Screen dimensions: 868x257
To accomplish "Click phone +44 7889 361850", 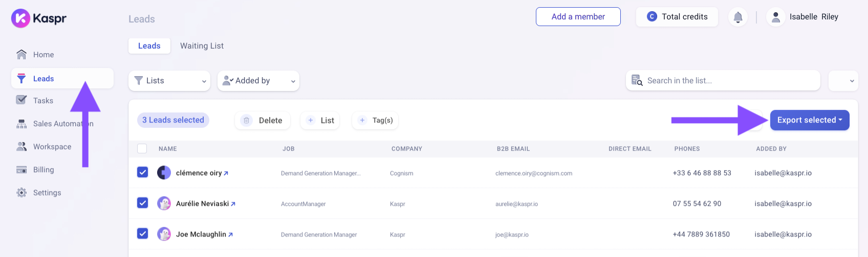I will [701, 235].
